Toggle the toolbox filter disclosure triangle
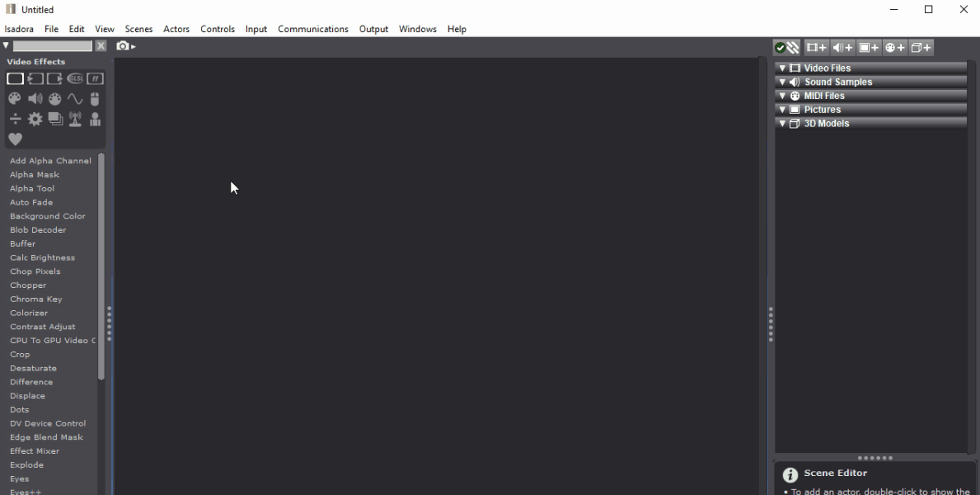This screenshot has height=495, width=980. click(x=6, y=45)
